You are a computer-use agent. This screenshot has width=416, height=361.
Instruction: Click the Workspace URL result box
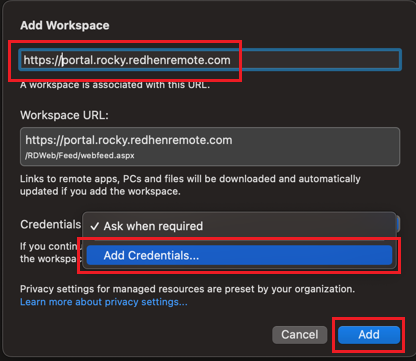pyautogui.click(x=210, y=146)
